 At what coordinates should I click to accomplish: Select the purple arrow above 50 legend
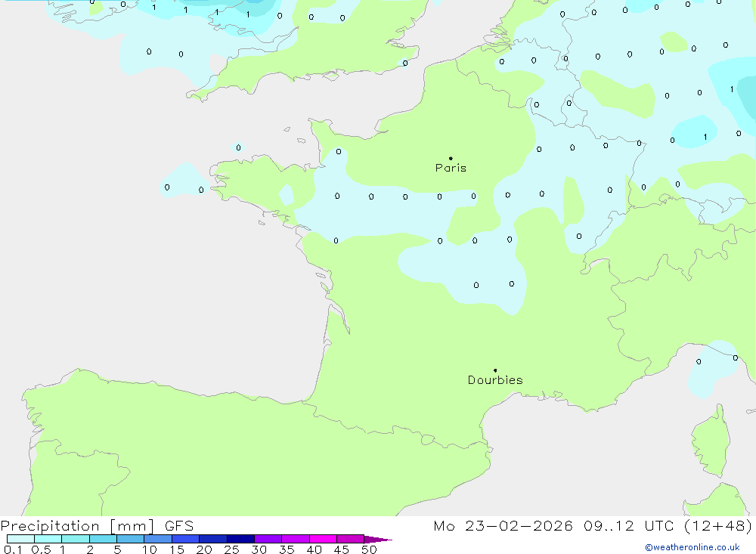[x=378, y=540]
